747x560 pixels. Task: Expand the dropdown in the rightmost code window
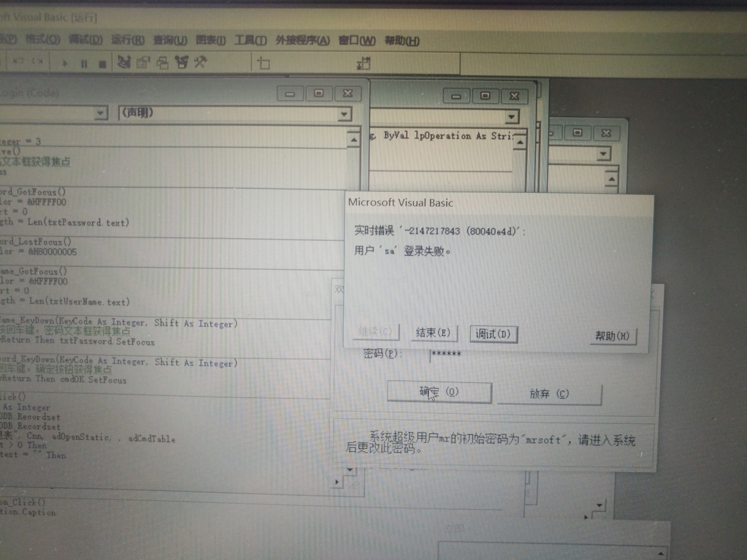click(603, 153)
